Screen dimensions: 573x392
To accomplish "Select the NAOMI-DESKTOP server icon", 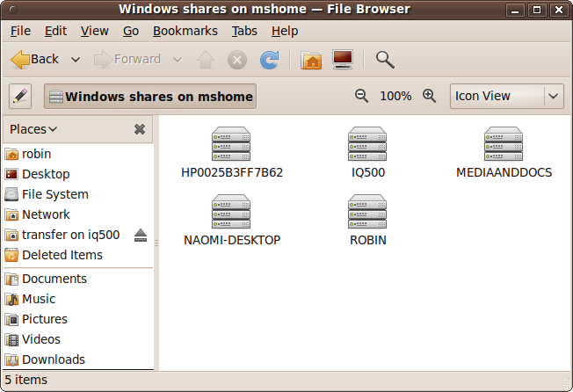I will point(231,212).
